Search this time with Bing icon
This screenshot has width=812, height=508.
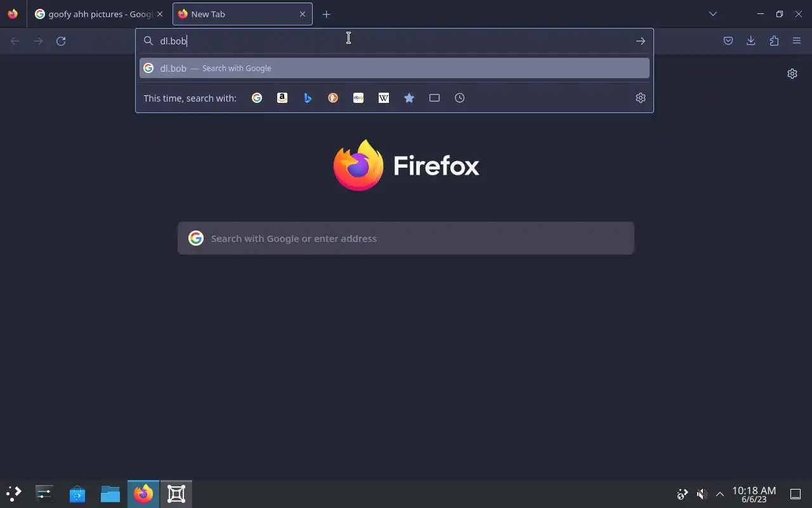pyautogui.click(x=308, y=98)
